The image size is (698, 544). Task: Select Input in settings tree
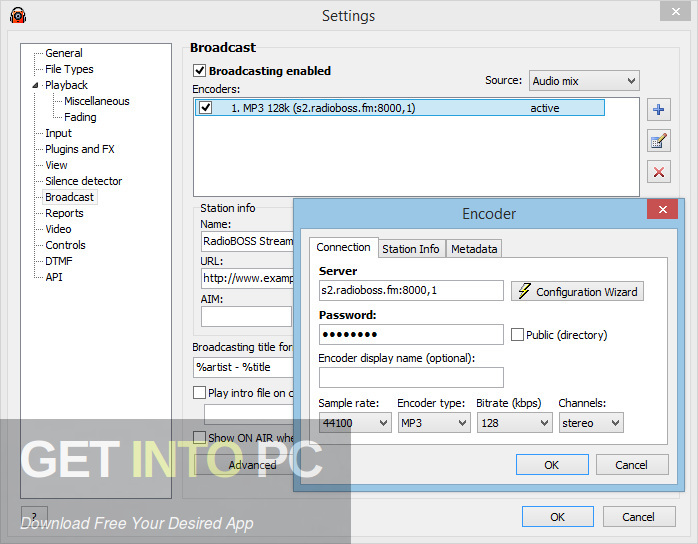click(x=58, y=133)
